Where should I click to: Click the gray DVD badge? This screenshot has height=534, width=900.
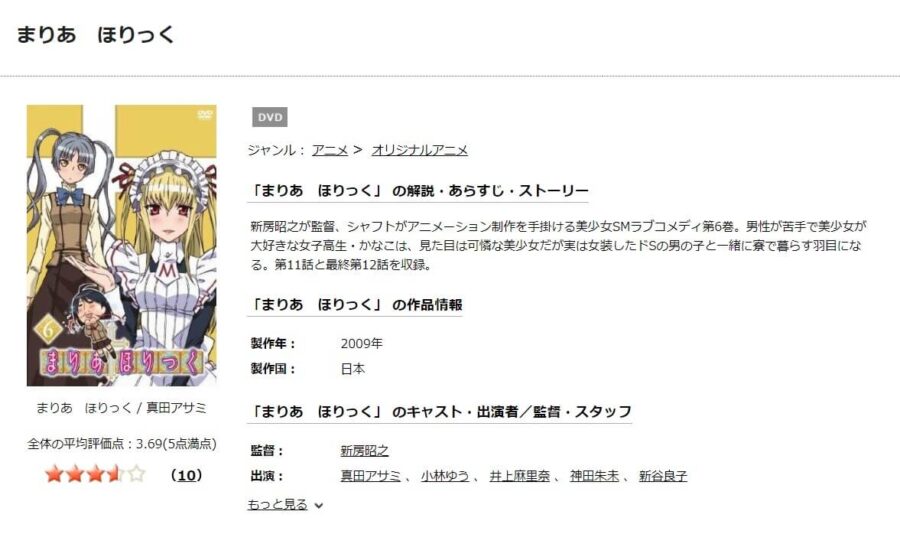coord(270,117)
